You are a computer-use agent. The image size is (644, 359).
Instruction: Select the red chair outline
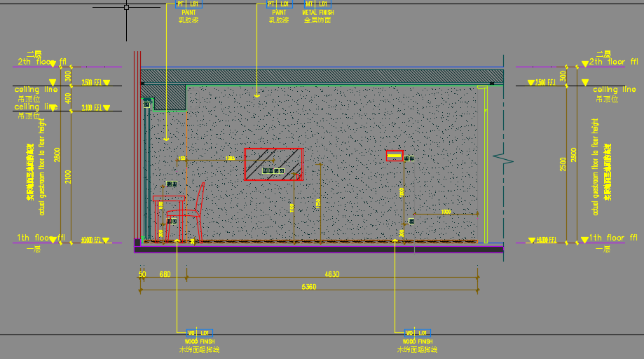[185, 212]
